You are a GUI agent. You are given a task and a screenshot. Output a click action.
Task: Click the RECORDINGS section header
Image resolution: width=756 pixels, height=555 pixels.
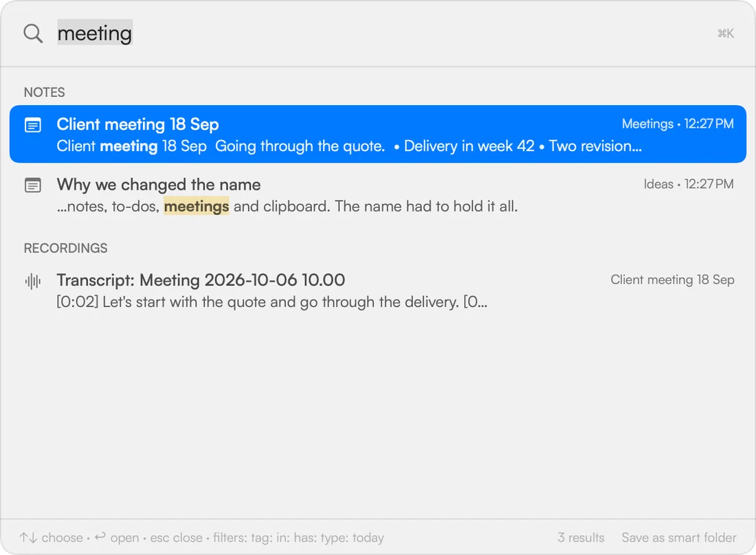tap(65, 248)
